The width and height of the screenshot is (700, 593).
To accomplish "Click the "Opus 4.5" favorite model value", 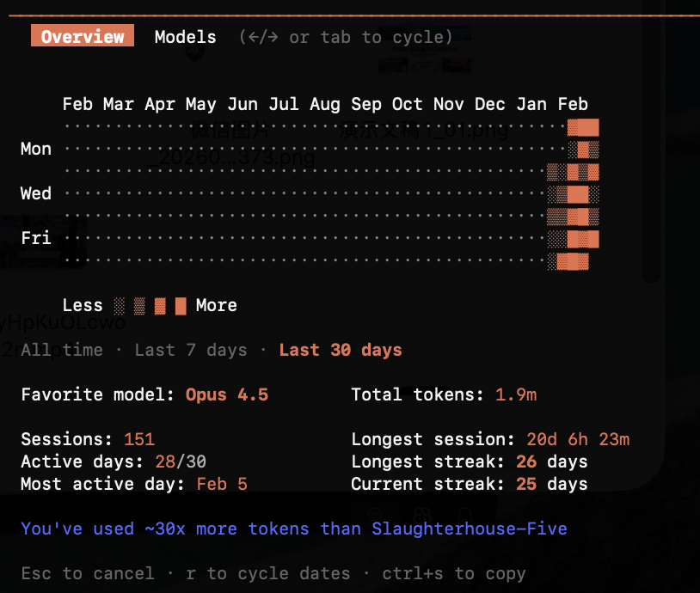I will pyautogui.click(x=227, y=394).
